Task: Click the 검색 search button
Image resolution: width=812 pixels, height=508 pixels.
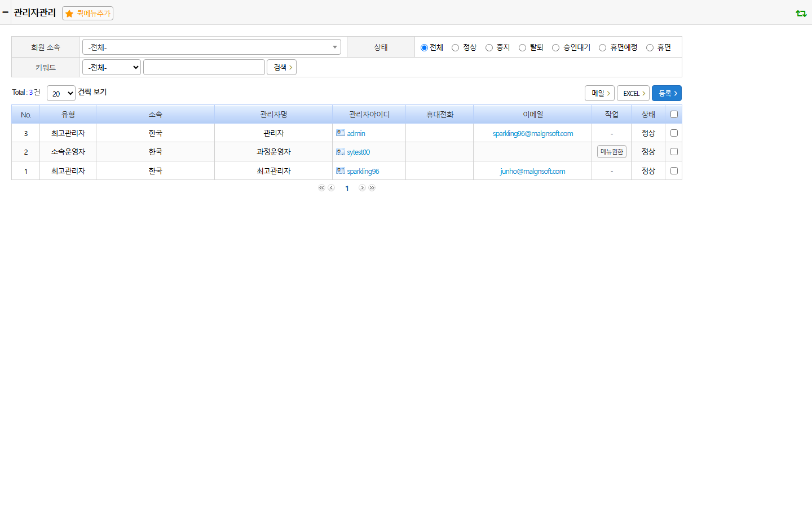Action: [282, 67]
